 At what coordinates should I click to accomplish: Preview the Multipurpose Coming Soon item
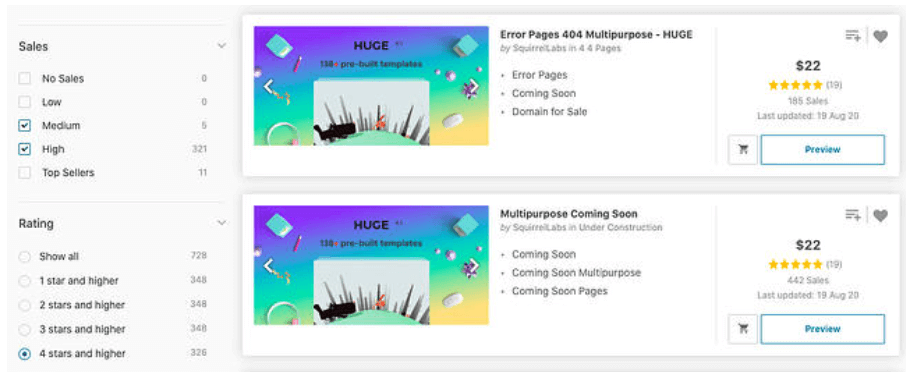(x=822, y=329)
